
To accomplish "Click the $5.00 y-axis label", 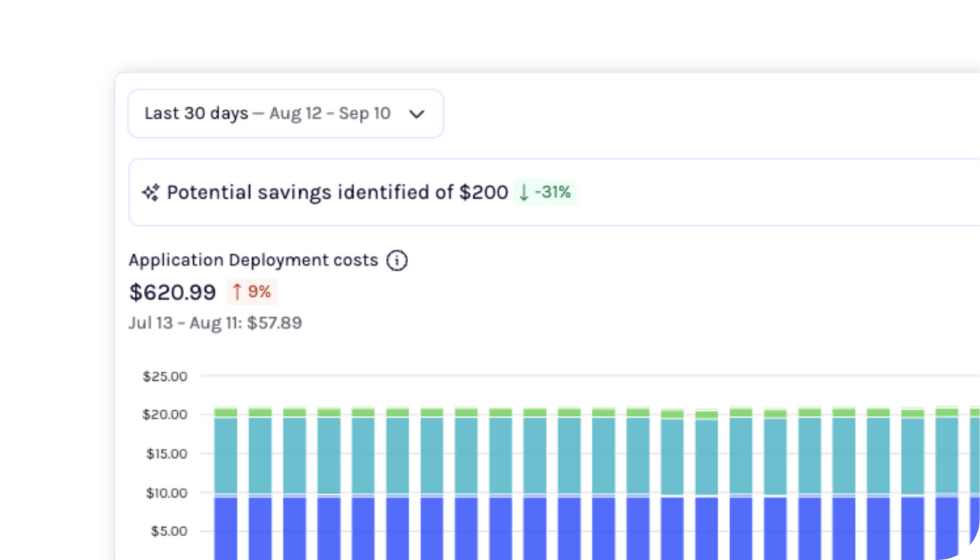I will (168, 531).
